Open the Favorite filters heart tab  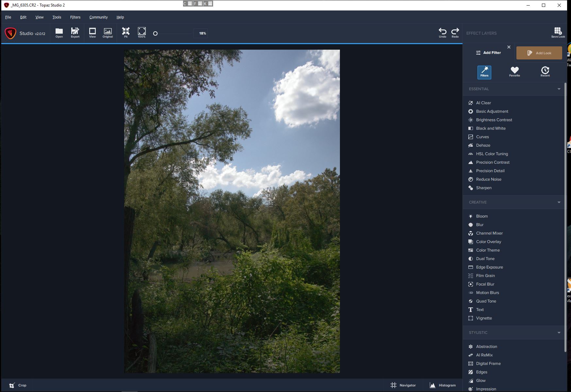514,72
